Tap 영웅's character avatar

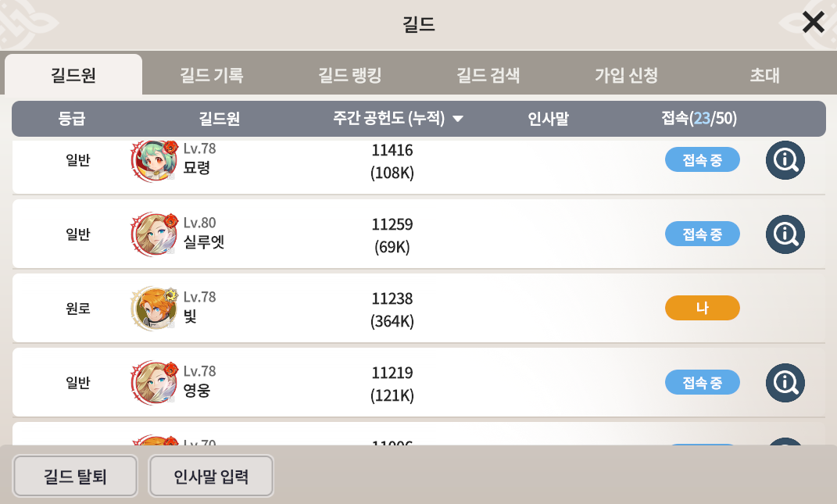(151, 382)
